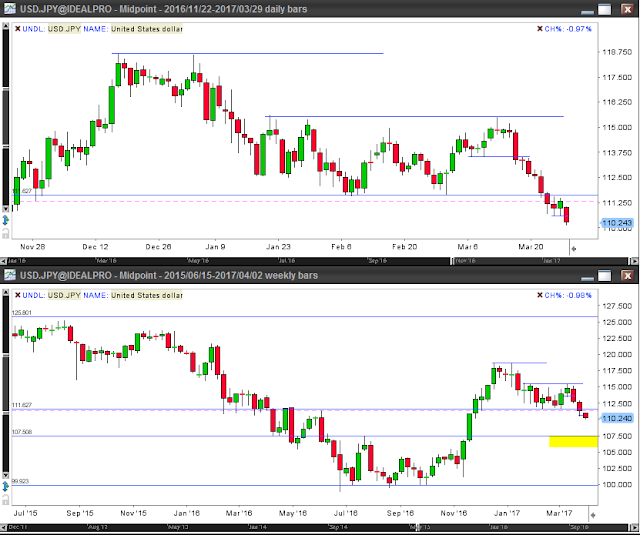640x535 pixels.
Task: Close the daily bars chart window
Action: tap(627, 9)
